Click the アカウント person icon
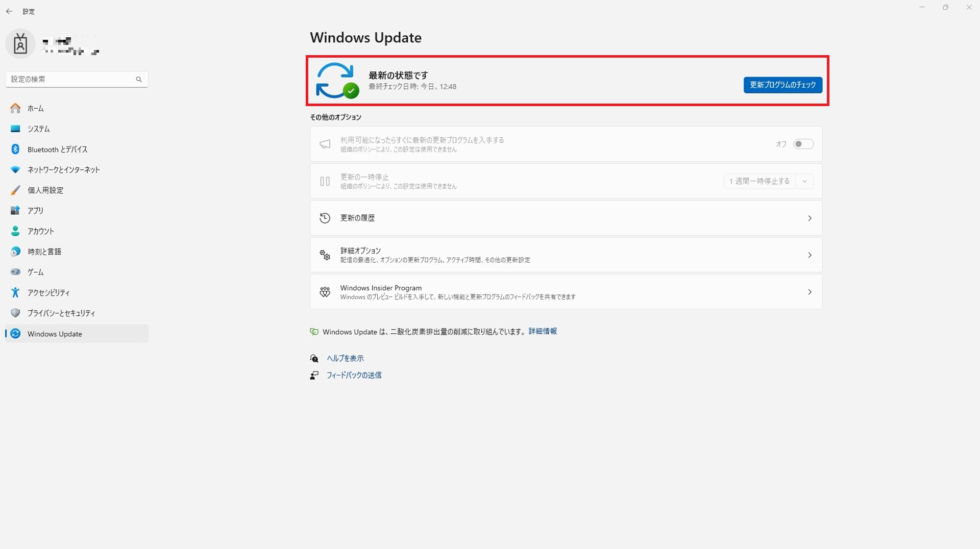The width and height of the screenshot is (980, 549). click(x=15, y=231)
